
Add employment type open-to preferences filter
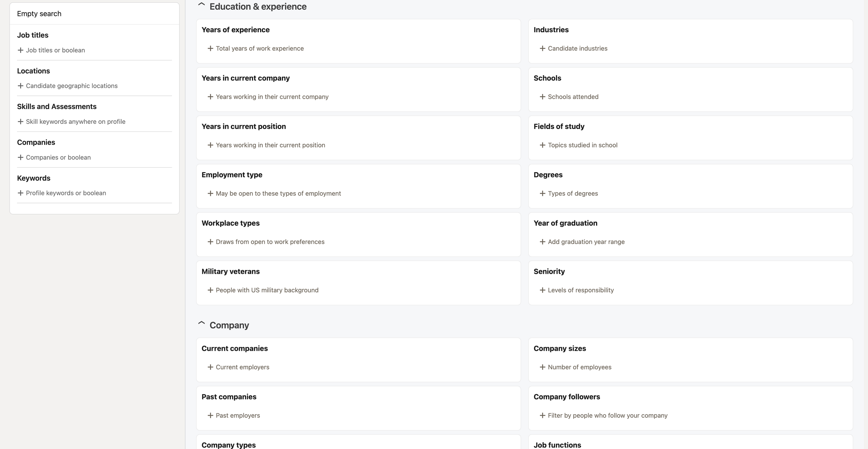click(x=274, y=193)
